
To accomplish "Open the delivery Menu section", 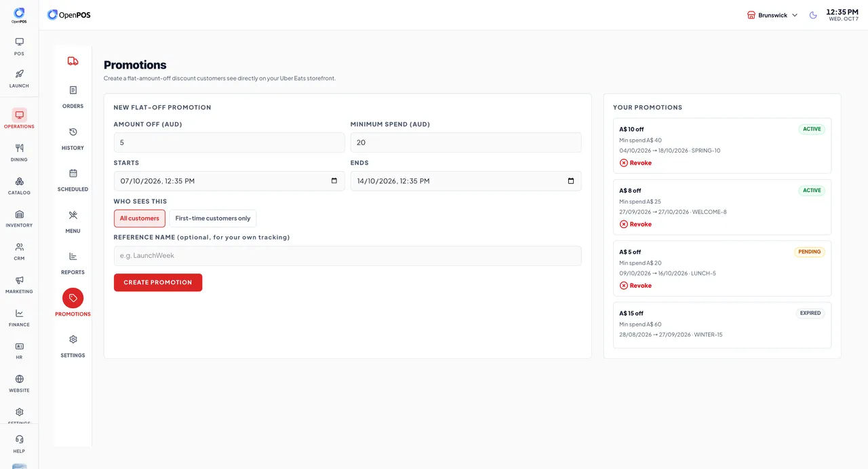I will pyautogui.click(x=73, y=221).
